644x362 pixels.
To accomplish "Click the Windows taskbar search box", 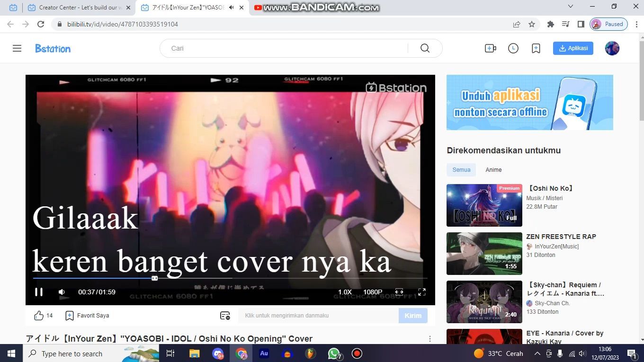I will tap(91, 353).
